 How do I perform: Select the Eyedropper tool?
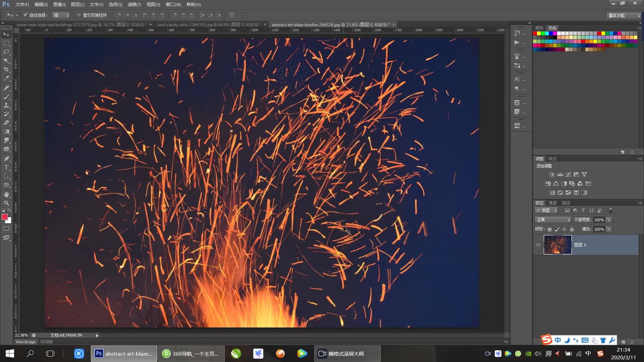pos(6,78)
